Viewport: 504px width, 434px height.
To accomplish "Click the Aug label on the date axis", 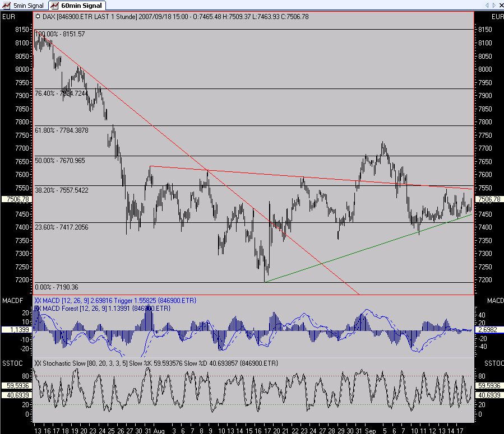I will pos(159,431).
